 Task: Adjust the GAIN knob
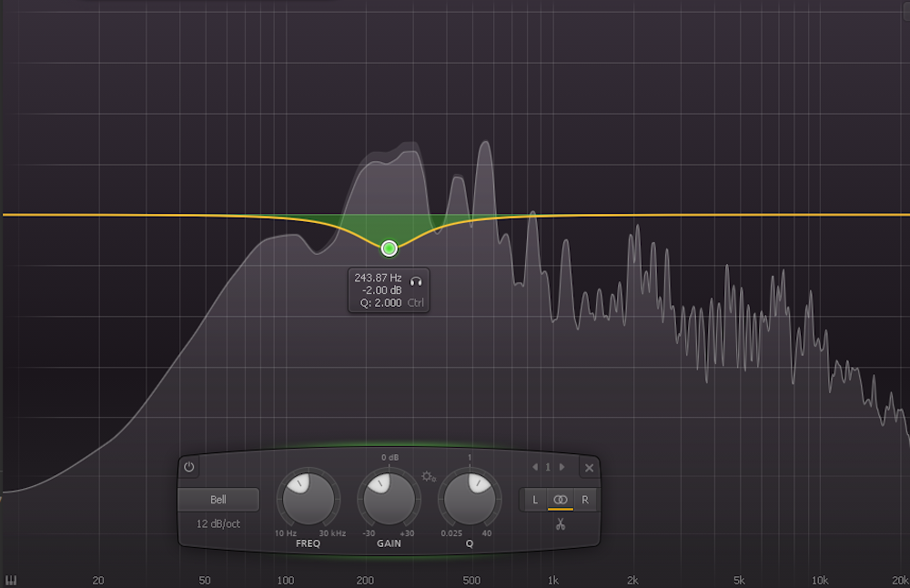(389, 496)
